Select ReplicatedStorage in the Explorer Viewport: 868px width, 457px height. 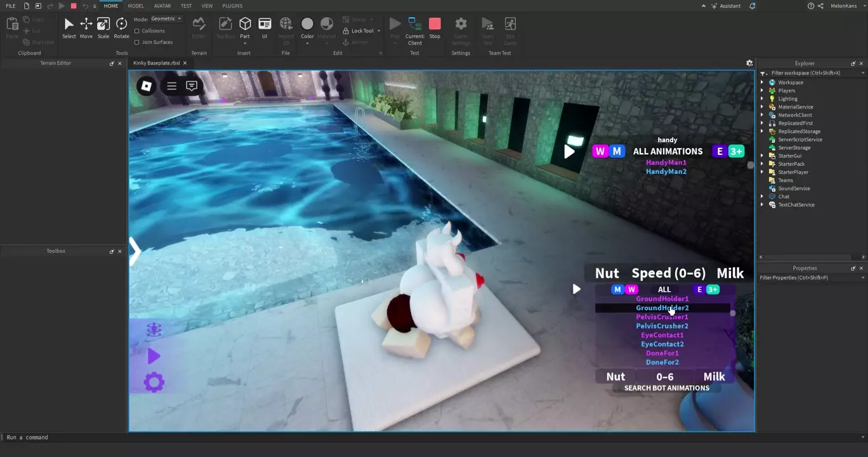799,131
